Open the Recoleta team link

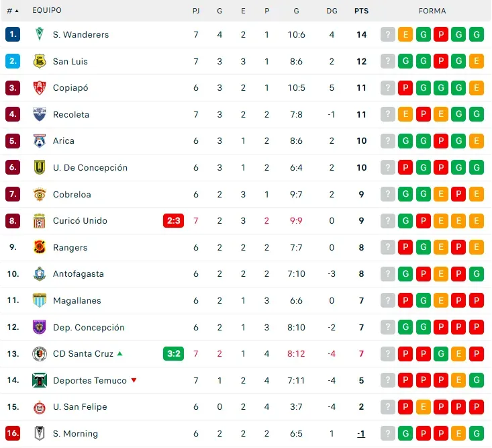point(70,115)
